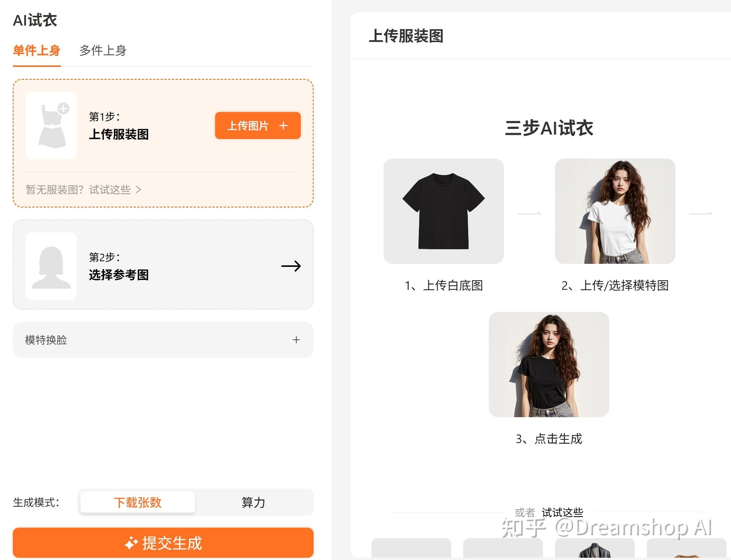Switch to 单件上身 tab
This screenshot has width=731, height=560.
(x=36, y=50)
